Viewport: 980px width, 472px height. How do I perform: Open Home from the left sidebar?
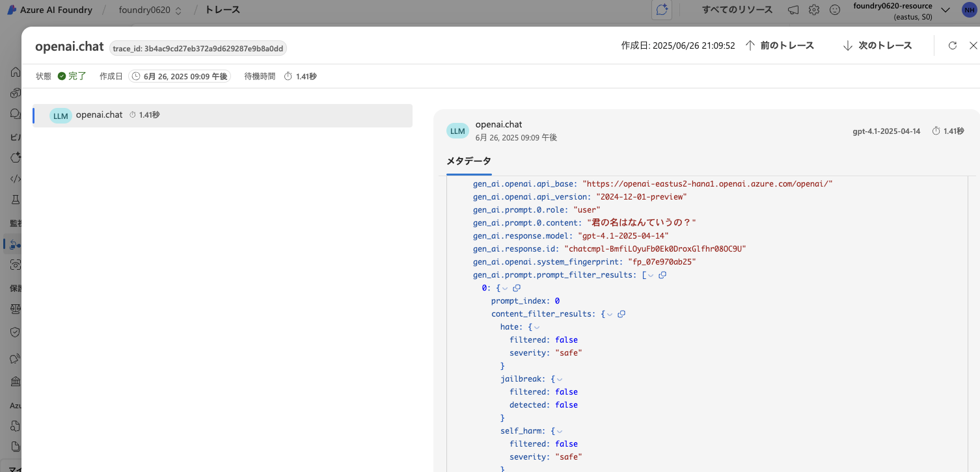coord(16,72)
